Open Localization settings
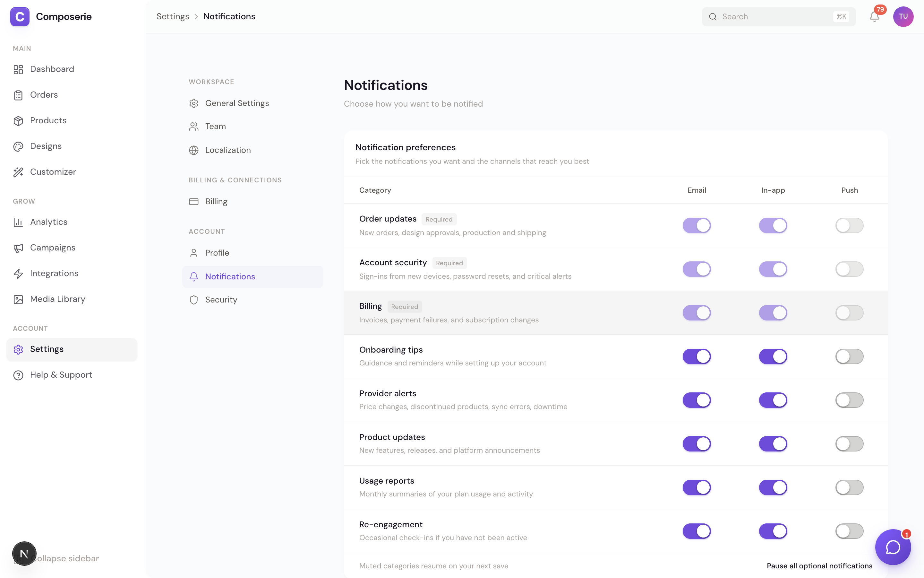This screenshot has width=924, height=578. (253, 150)
